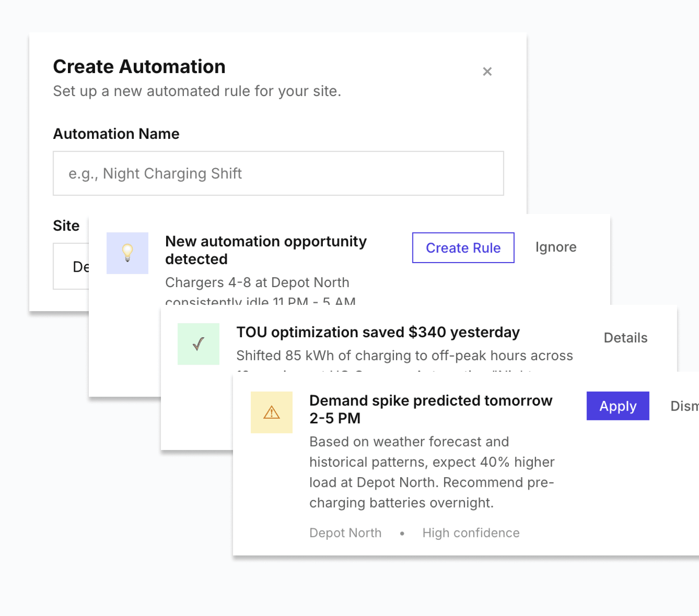Click the 'TOU optimization saved $340' heading
This screenshot has width=699, height=616.
coord(378,332)
